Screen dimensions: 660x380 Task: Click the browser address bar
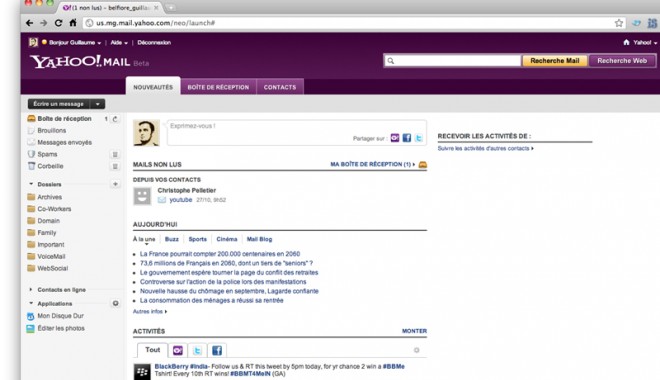click(354, 23)
